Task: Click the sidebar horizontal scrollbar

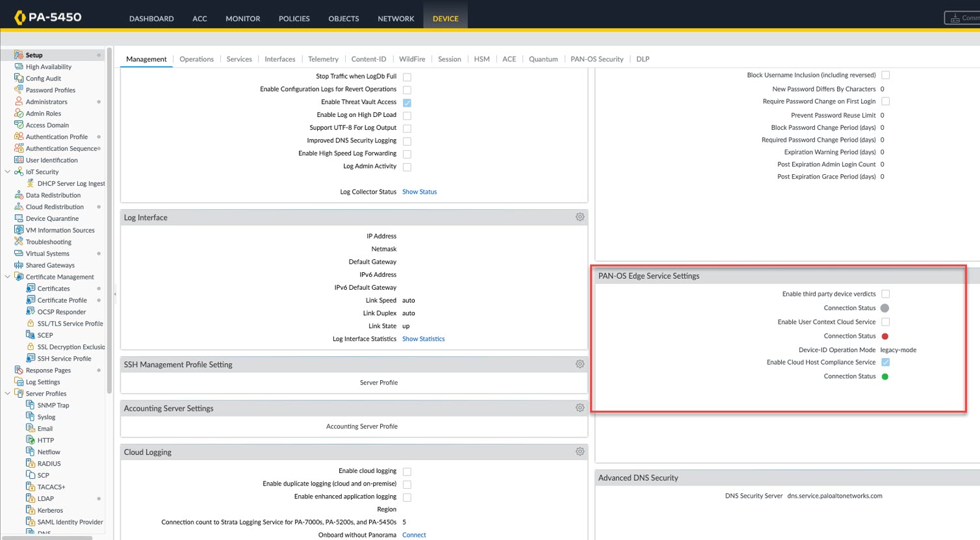Action: (x=47, y=537)
